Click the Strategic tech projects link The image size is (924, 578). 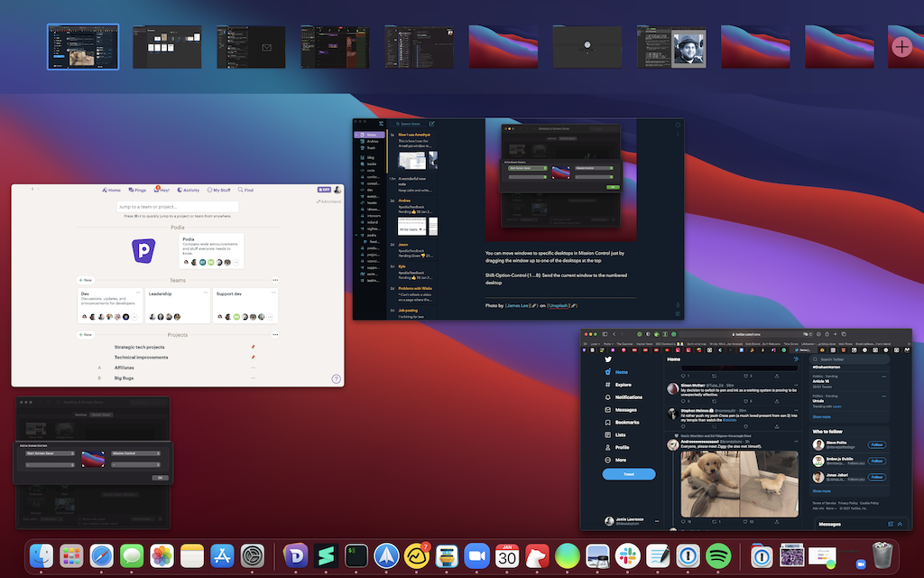tap(139, 347)
